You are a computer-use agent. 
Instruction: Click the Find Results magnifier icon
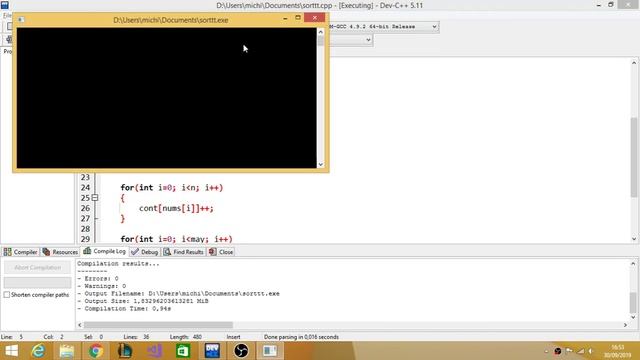[167, 252]
